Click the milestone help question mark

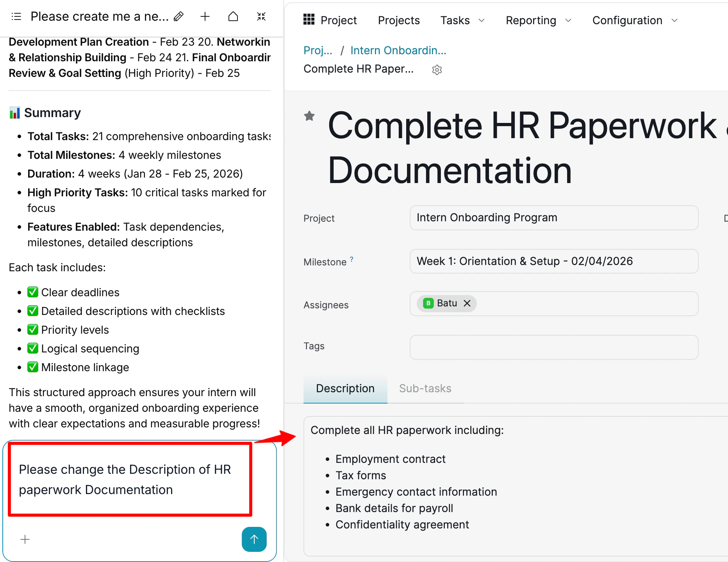(x=352, y=259)
